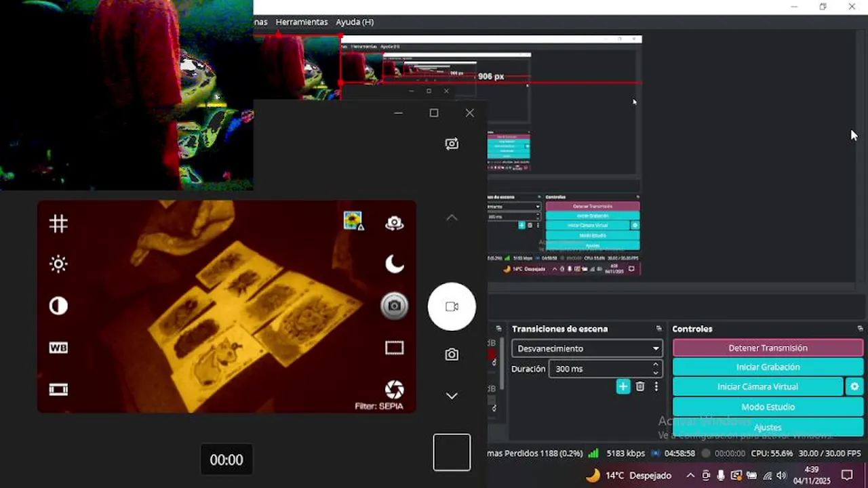This screenshot has height=488, width=868.
Task: Toggle night mode moon icon
Action: (x=395, y=264)
